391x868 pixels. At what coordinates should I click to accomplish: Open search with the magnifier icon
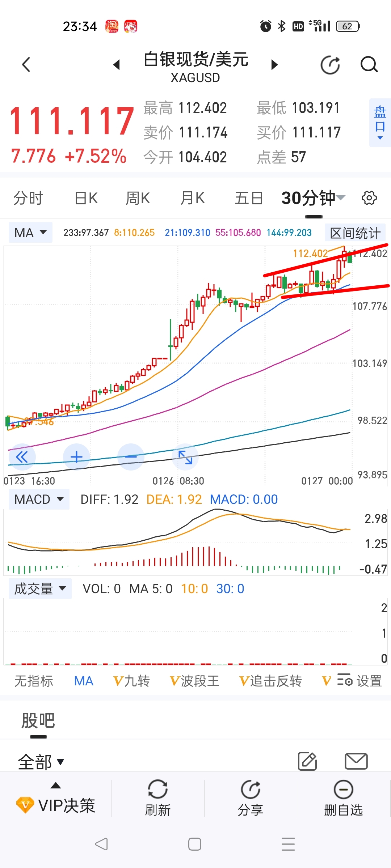(369, 65)
